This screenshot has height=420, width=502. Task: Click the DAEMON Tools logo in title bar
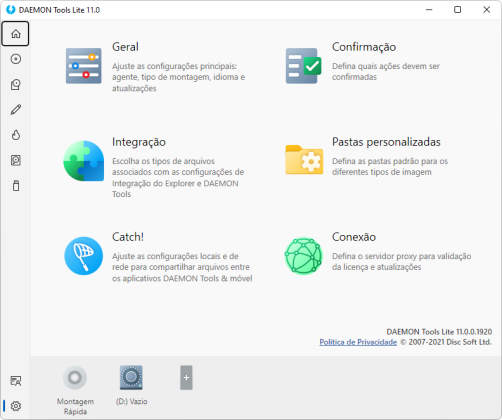[11, 10]
